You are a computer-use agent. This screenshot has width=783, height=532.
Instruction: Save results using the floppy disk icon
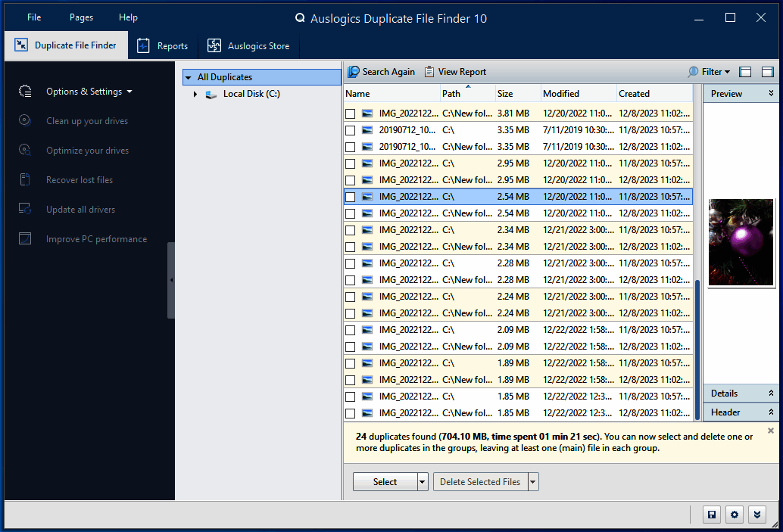(x=711, y=514)
